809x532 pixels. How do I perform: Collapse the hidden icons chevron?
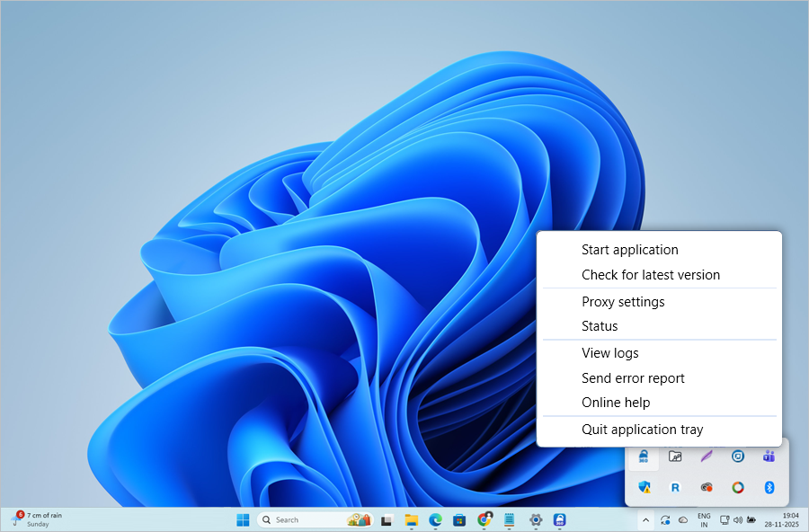[645, 519]
